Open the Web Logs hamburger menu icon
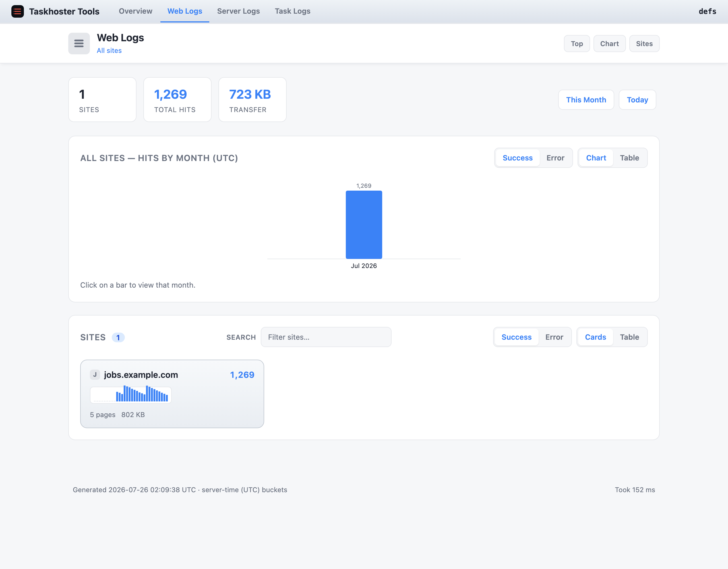Image resolution: width=728 pixels, height=569 pixels. pyautogui.click(x=79, y=43)
